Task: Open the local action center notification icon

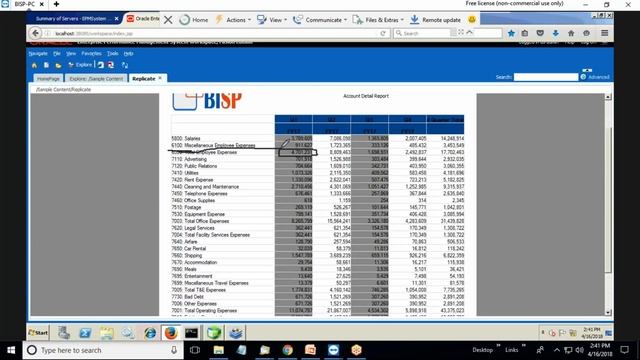Action: tap(624, 350)
